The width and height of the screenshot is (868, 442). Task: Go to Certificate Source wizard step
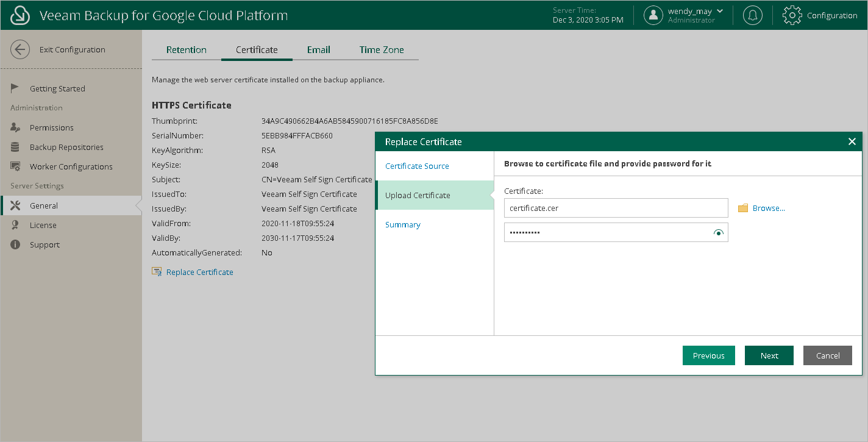417,166
